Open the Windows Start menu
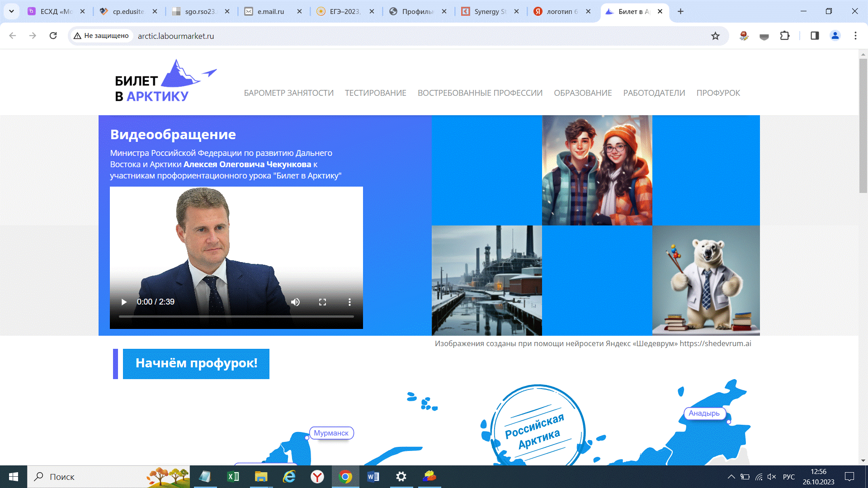The width and height of the screenshot is (868, 488). 14,477
